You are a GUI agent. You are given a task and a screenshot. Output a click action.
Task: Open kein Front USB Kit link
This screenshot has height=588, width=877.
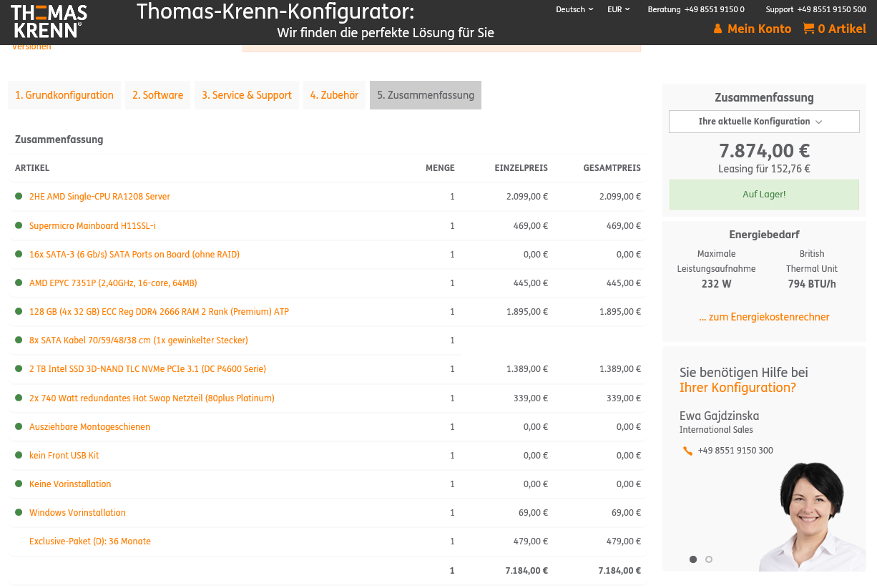click(64, 456)
